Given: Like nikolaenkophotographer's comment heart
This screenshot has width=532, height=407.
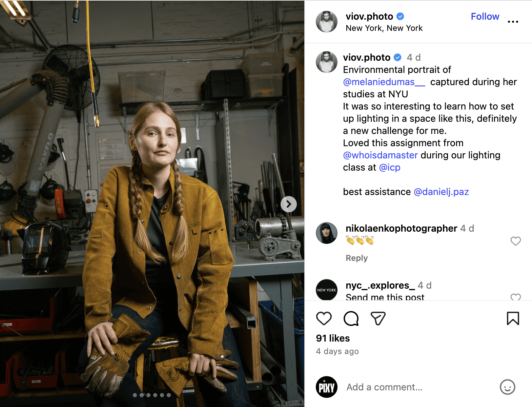Looking at the screenshot, I should (x=516, y=241).
